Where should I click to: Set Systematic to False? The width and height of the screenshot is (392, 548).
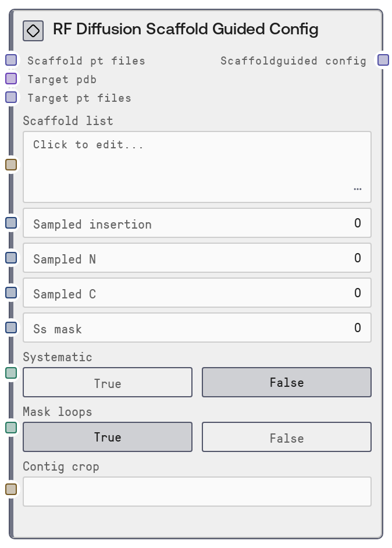[x=286, y=383]
